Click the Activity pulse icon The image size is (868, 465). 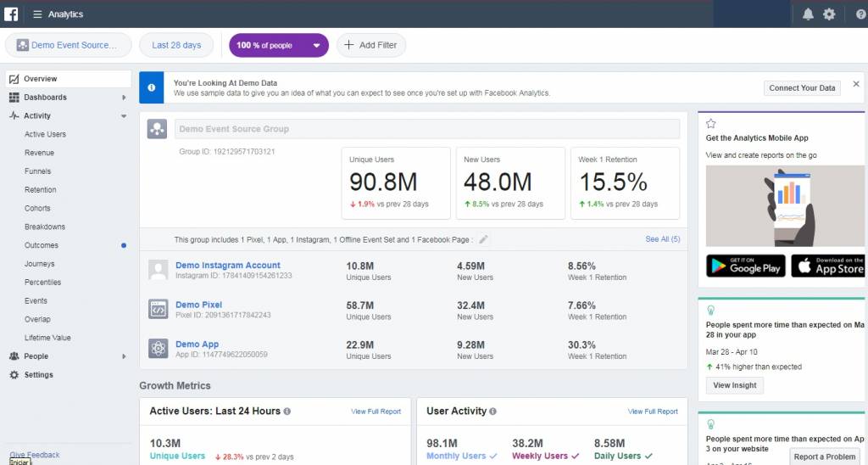(14, 116)
